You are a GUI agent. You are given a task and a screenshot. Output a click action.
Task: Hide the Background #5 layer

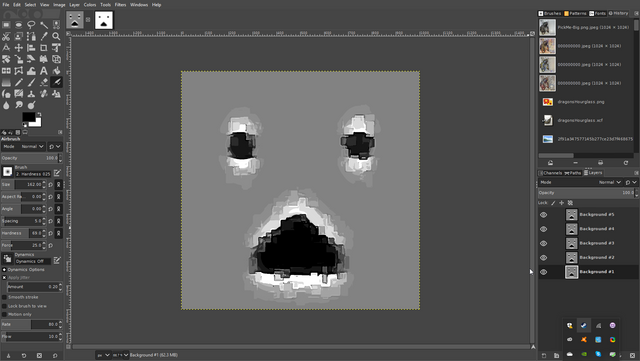[x=543, y=215]
